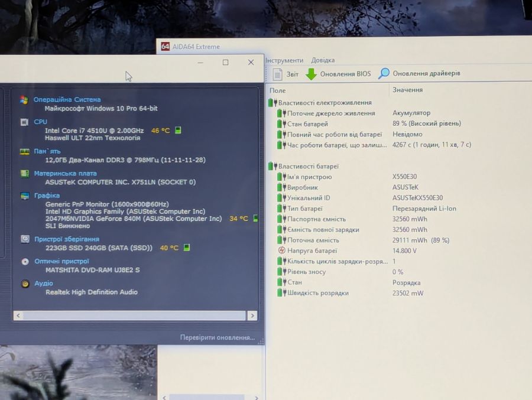This screenshot has height=400, width=532.
Task: Click the battery icon beside Стан row
Action: [x=281, y=282]
